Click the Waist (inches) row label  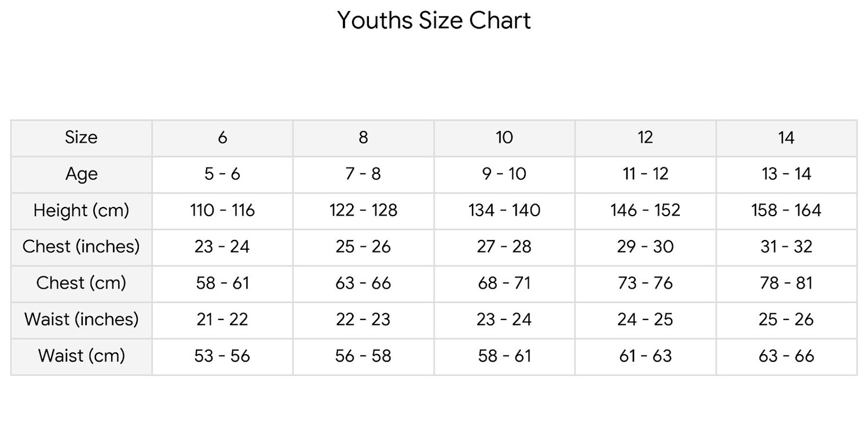tap(81, 319)
